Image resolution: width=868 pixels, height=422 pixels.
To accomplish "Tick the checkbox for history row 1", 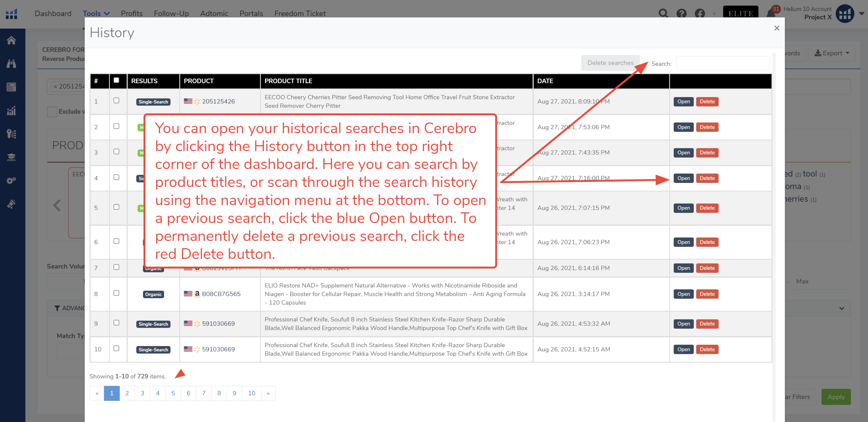I will [116, 101].
